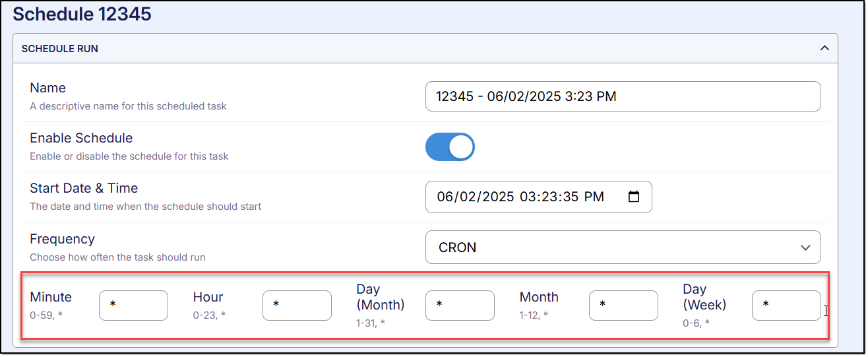Click the Start Date & Time label
This screenshot has height=357, width=868.
[x=84, y=188]
